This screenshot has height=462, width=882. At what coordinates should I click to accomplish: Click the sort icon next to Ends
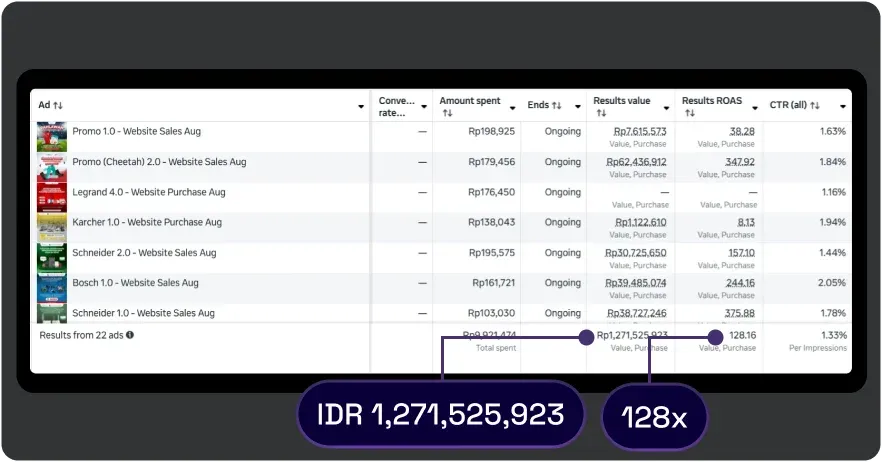(x=556, y=106)
